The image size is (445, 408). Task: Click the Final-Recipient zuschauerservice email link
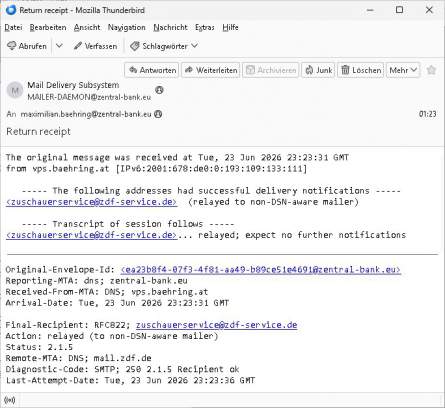coord(216,325)
